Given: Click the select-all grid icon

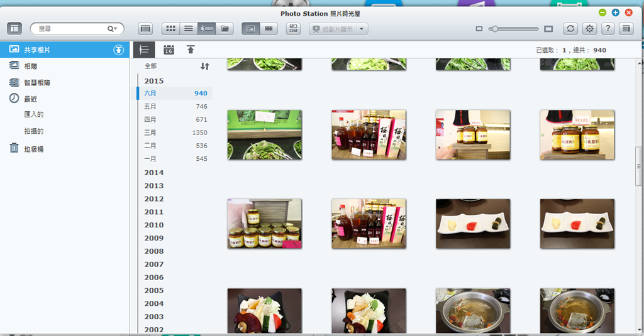Looking at the screenshot, I should point(293,29).
